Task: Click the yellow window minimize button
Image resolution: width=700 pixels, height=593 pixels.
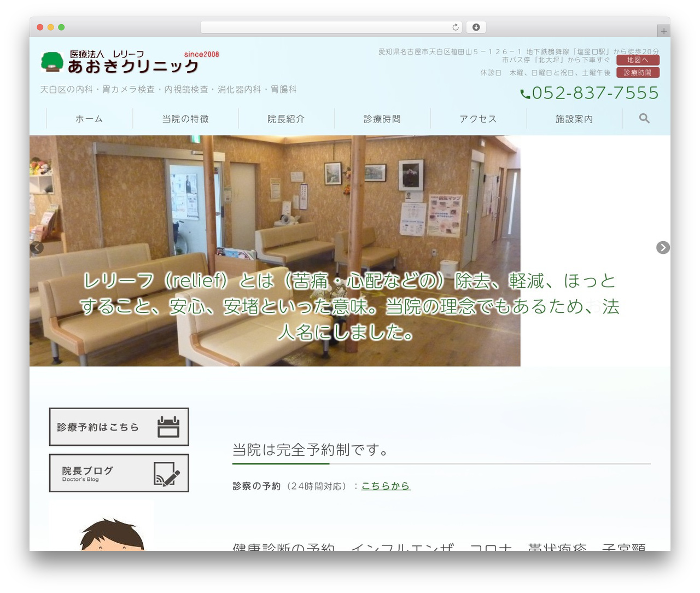Action: [50, 27]
